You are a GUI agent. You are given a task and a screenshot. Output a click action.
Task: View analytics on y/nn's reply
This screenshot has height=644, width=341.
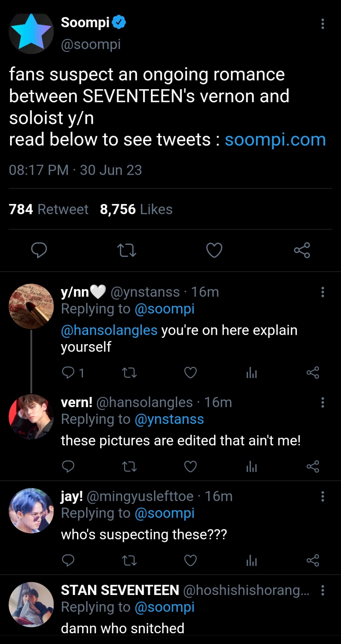pyautogui.click(x=252, y=373)
